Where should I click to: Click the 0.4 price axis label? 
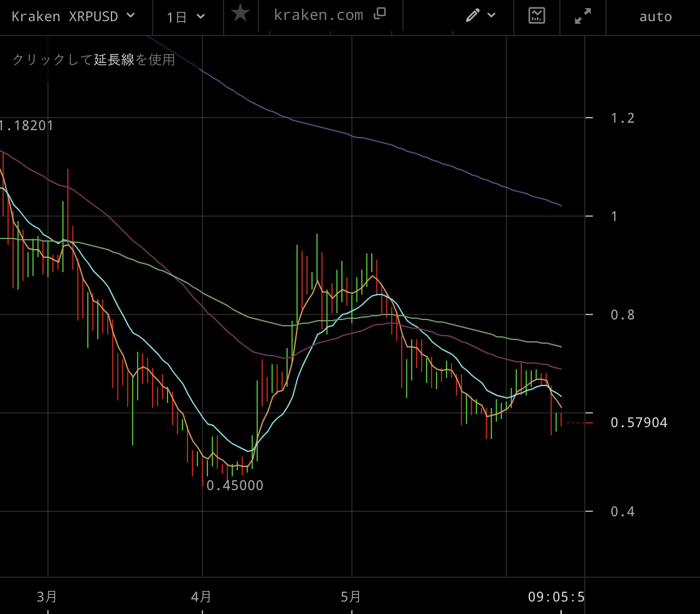622,511
